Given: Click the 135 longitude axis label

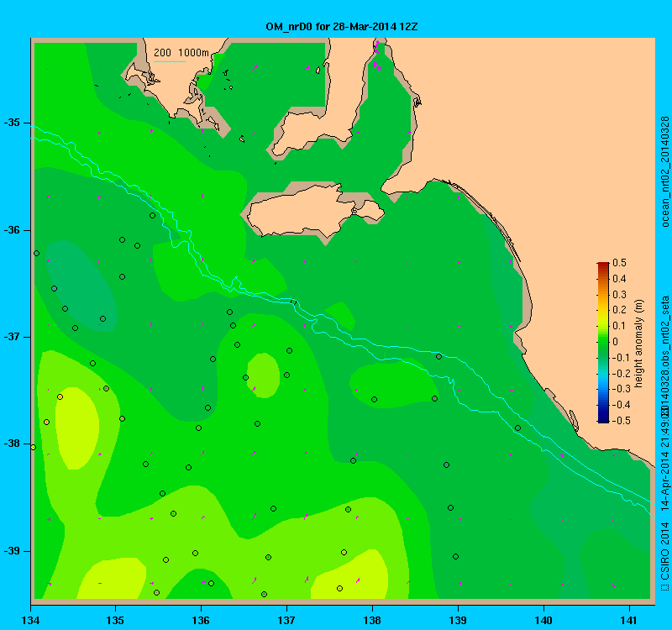Looking at the screenshot, I should pos(115,620).
